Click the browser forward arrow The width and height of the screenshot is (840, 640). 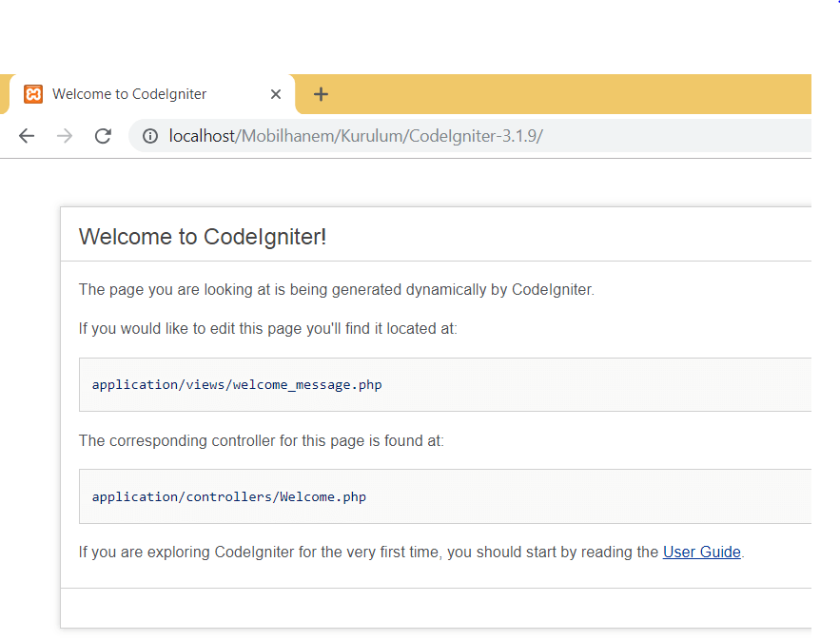65,136
